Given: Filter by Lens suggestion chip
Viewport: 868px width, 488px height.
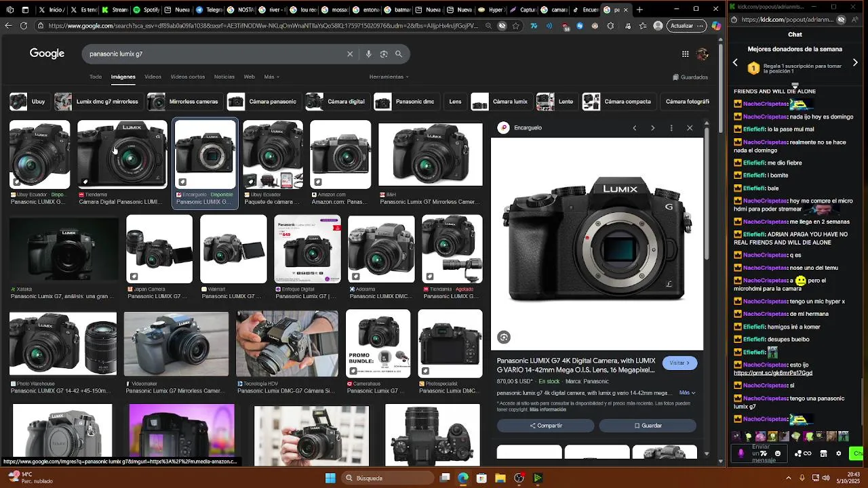Looking at the screenshot, I should point(455,102).
